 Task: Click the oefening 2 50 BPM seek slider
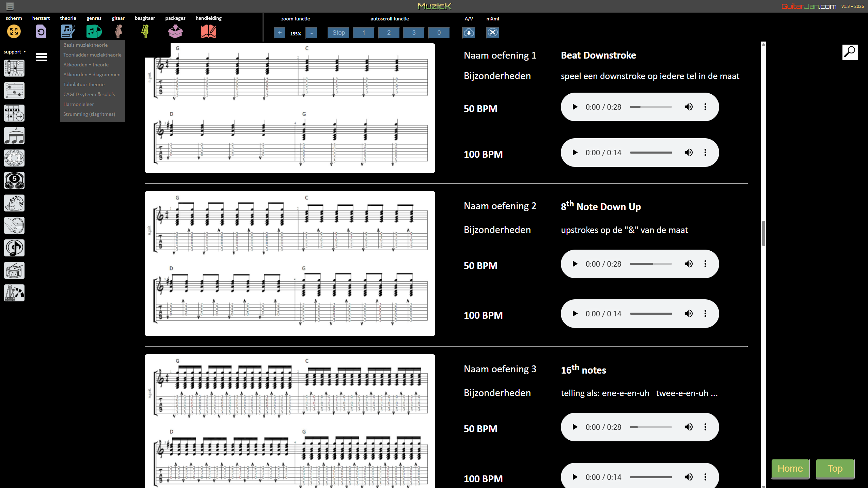650,264
